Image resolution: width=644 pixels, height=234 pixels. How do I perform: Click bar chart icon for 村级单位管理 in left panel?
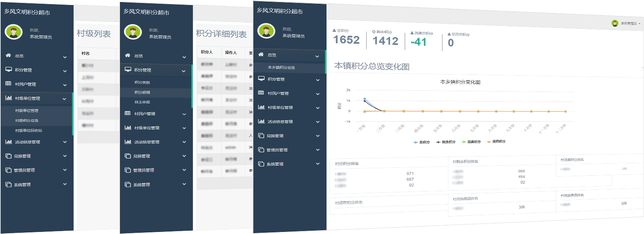(x=8, y=98)
